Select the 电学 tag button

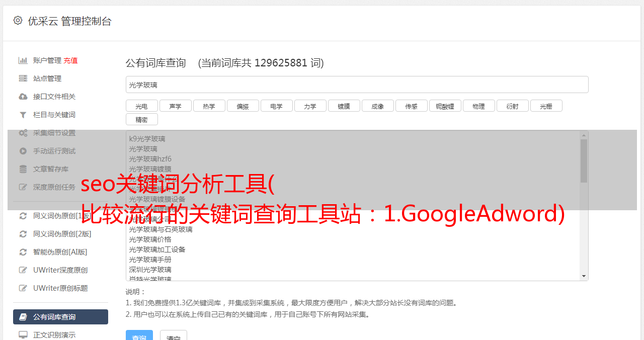click(x=276, y=106)
